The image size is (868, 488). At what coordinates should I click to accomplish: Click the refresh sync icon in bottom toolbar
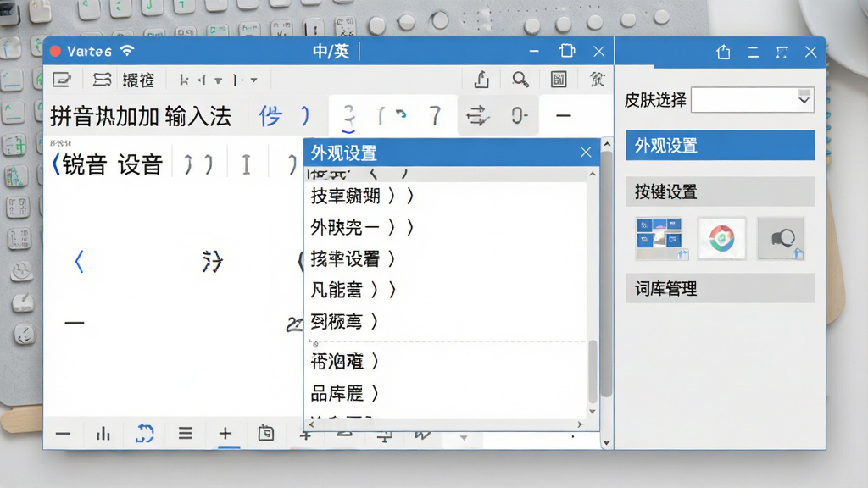(x=144, y=433)
